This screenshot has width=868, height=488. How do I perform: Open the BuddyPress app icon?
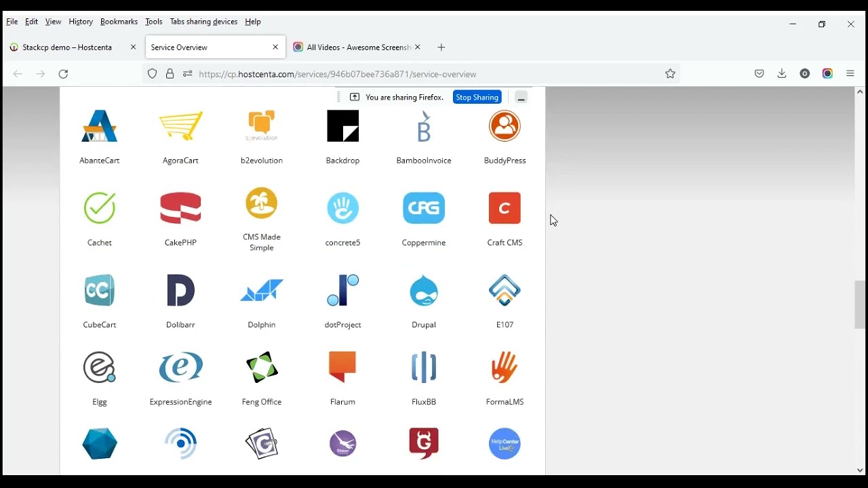505,127
